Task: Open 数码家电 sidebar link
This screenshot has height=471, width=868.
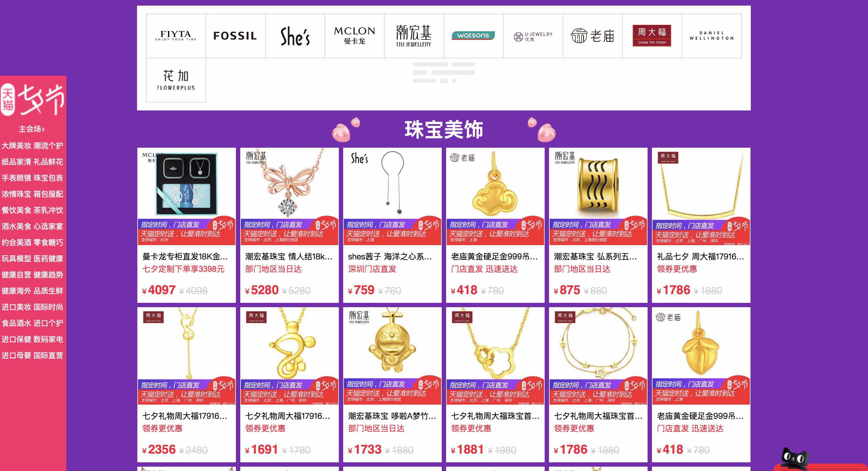Action: [48, 339]
